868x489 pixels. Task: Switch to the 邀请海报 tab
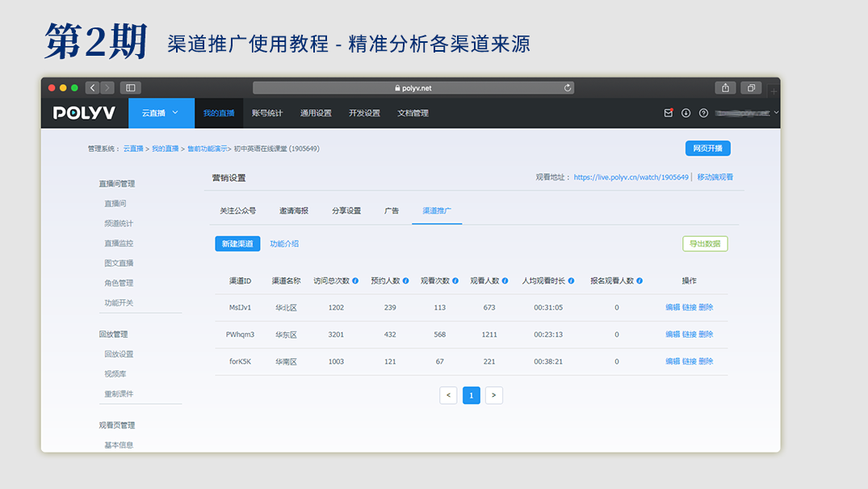pos(294,211)
